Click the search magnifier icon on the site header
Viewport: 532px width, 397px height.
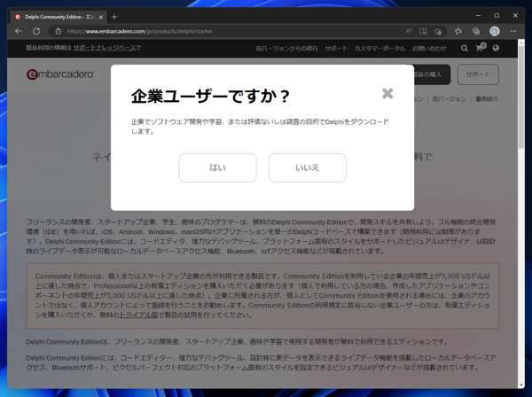[x=465, y=48]
